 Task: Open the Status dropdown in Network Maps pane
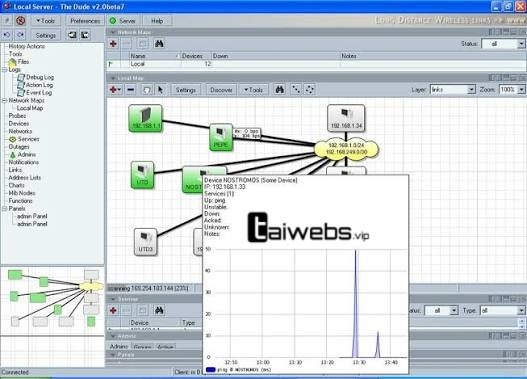click(x=503, y=44)
